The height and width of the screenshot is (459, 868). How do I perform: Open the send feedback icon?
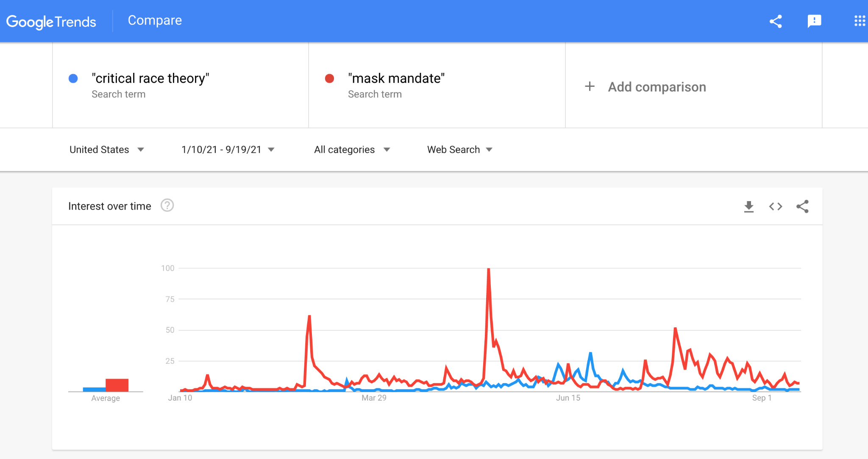pyautogui.click(x=814, y=21)
